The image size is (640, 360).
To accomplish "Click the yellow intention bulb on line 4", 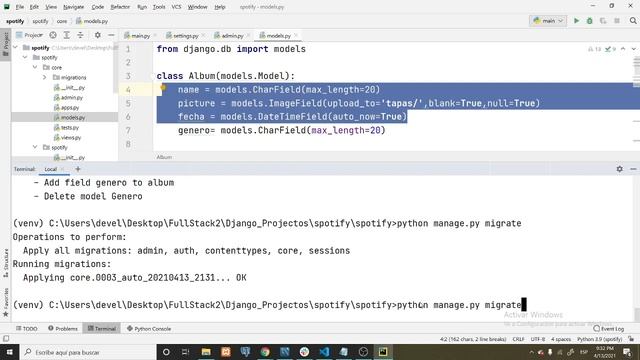I will pos(163,87).
